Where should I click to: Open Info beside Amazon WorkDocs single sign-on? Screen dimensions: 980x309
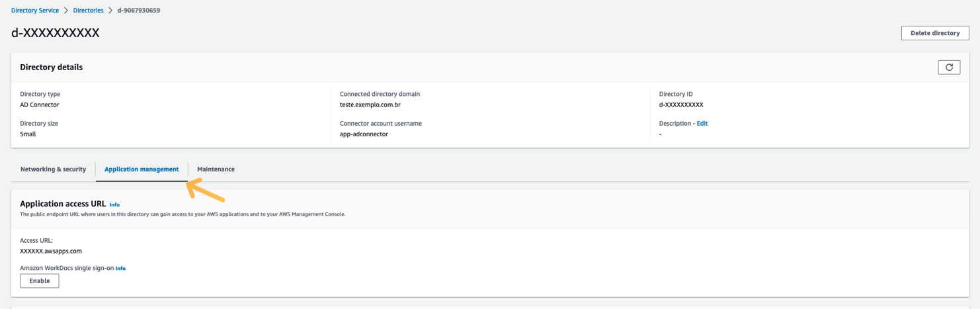pyautogui.click(x=120, y=269)
